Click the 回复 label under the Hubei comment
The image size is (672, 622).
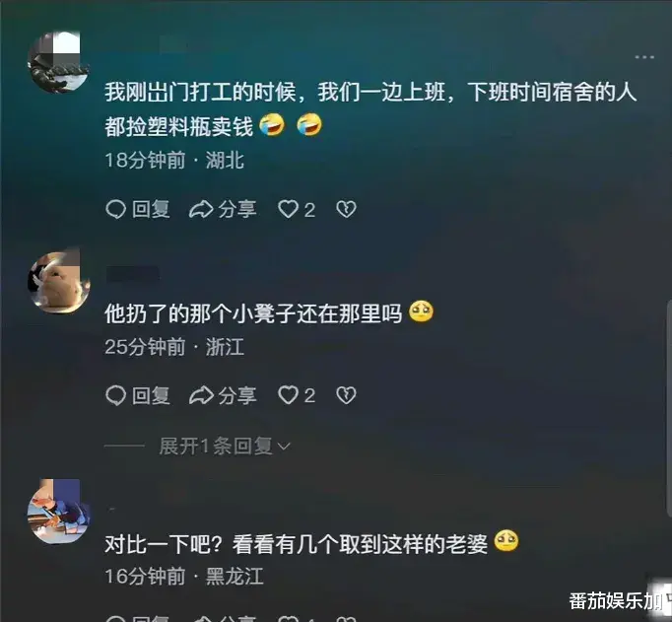pos(151,210)
